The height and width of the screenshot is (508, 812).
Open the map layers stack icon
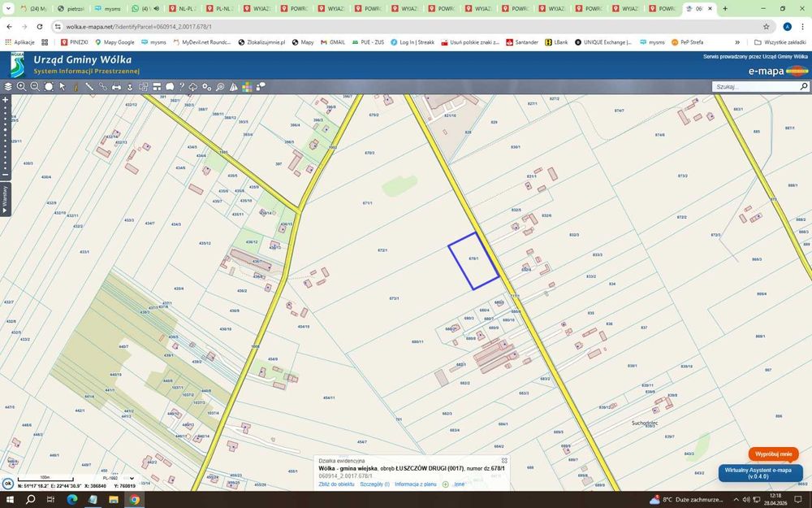click(8, 87)
